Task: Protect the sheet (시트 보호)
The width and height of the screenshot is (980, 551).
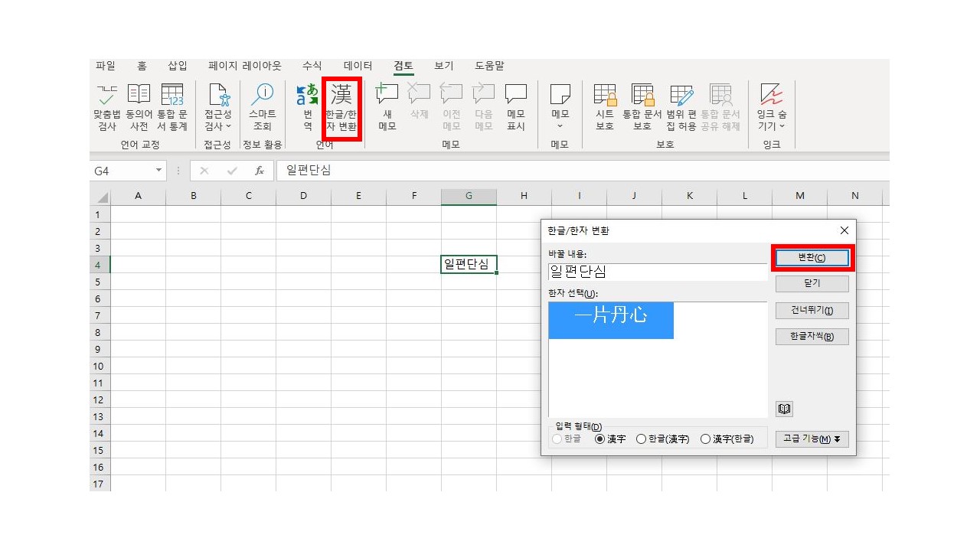Action: (x=605, y=107)
